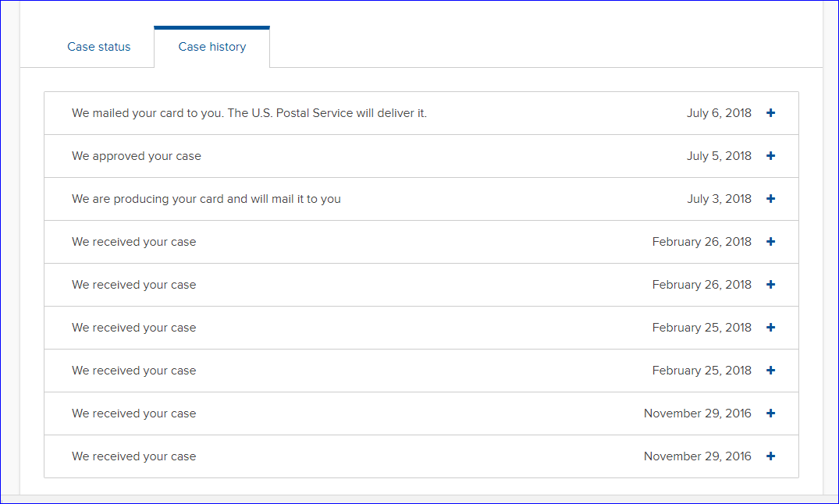Expand the lower February 26, 2018 plus icon
This screenshot has width=839, height=504.
point(770,284)
